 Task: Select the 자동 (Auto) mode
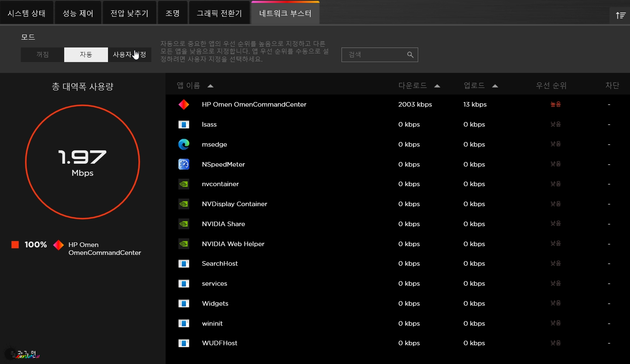(x=86, y=55)
